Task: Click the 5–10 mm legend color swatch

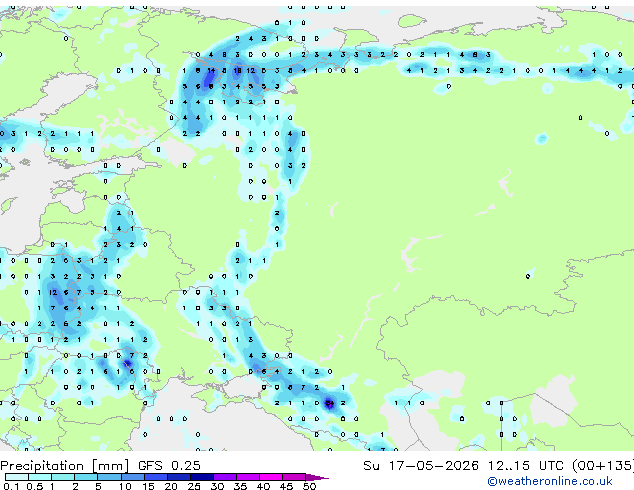Action: coord(109,477)
